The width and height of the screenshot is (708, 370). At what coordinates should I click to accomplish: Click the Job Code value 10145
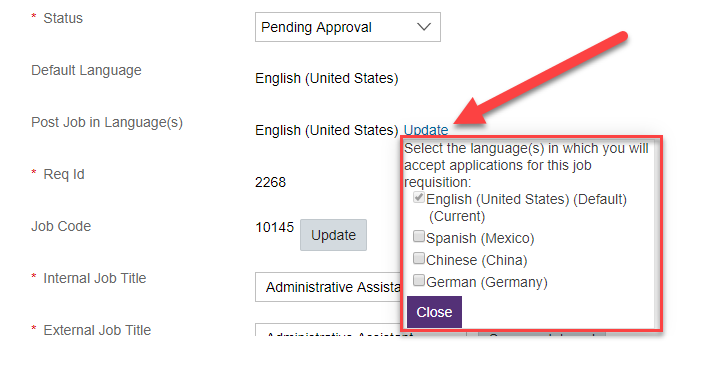(x=275, y=227)
